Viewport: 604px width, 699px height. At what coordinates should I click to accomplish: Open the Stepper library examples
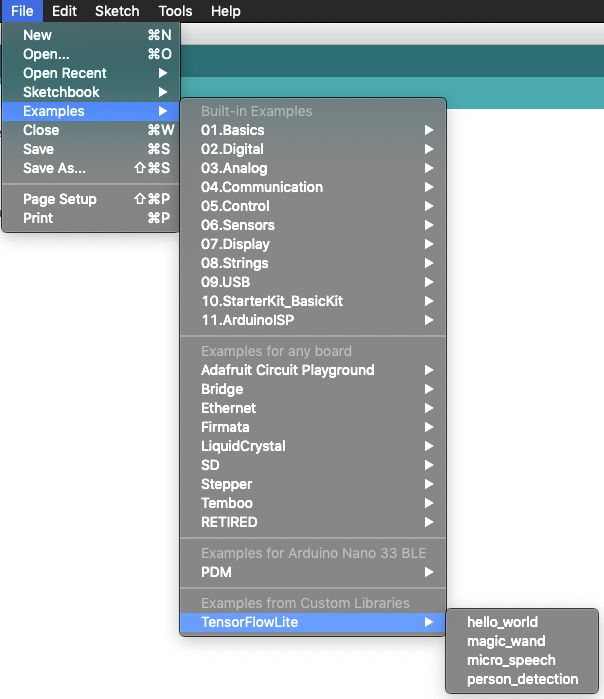point(313,484)
